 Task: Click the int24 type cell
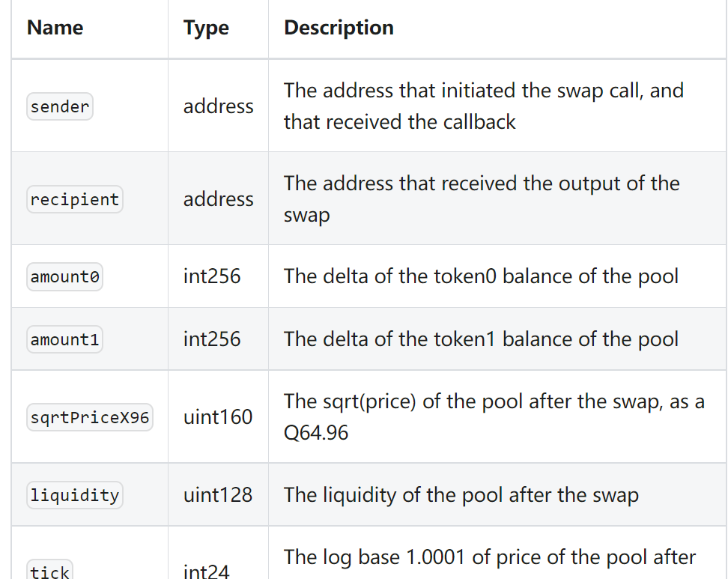[x=206, y=572]
